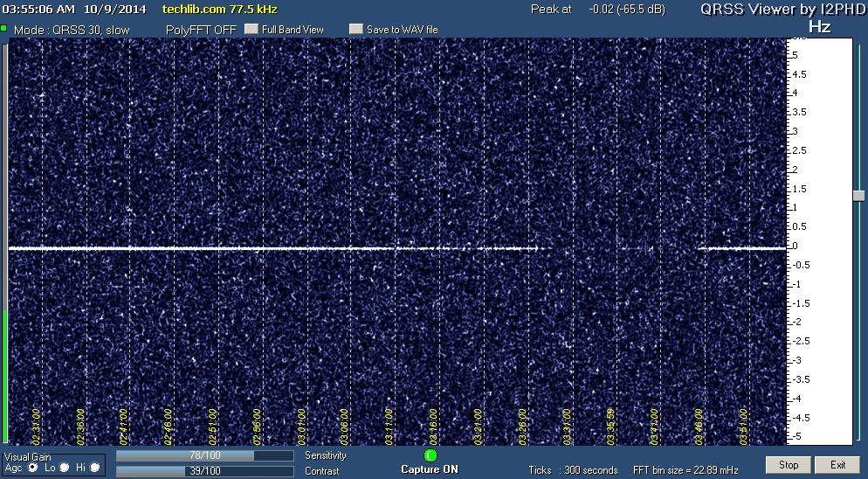Click the 0 Hz mark on frequency scale
This screenshot has height=479, width=868.
794,246
